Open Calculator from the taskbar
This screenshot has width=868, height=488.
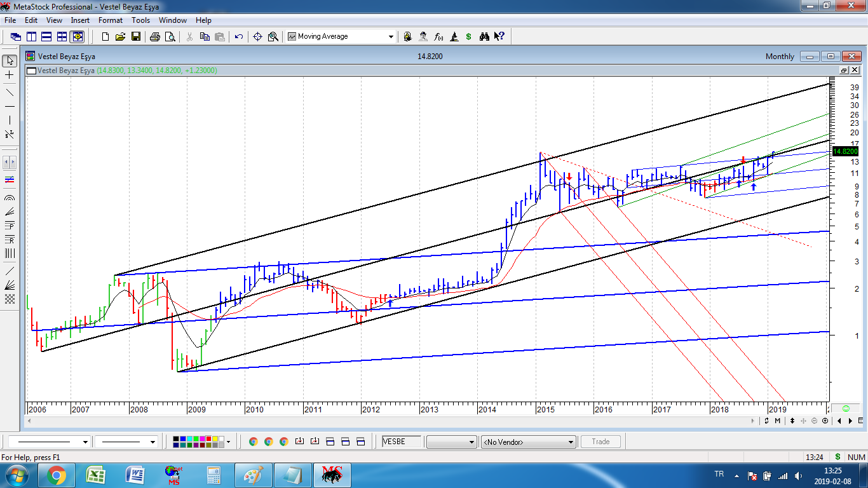214,475
